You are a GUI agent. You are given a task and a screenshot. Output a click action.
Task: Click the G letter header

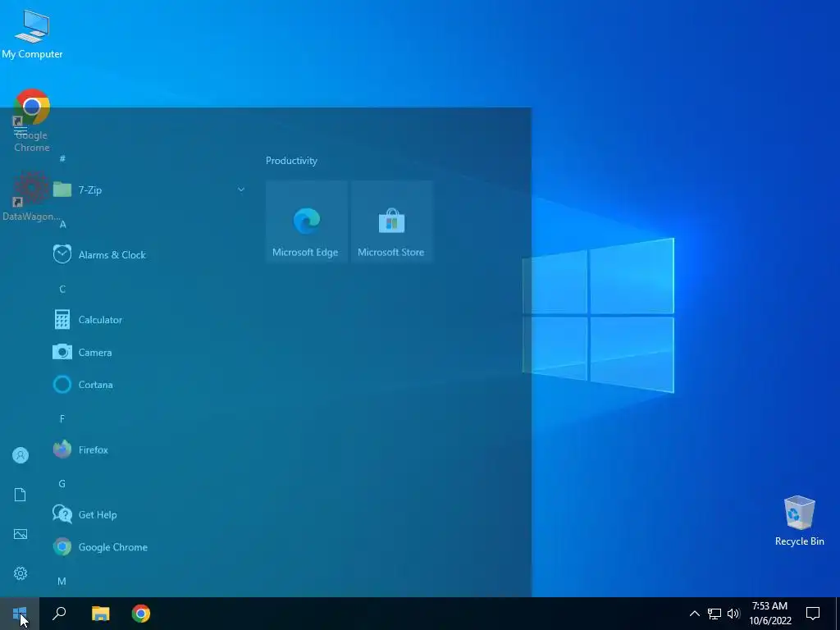tap(62, 484)
